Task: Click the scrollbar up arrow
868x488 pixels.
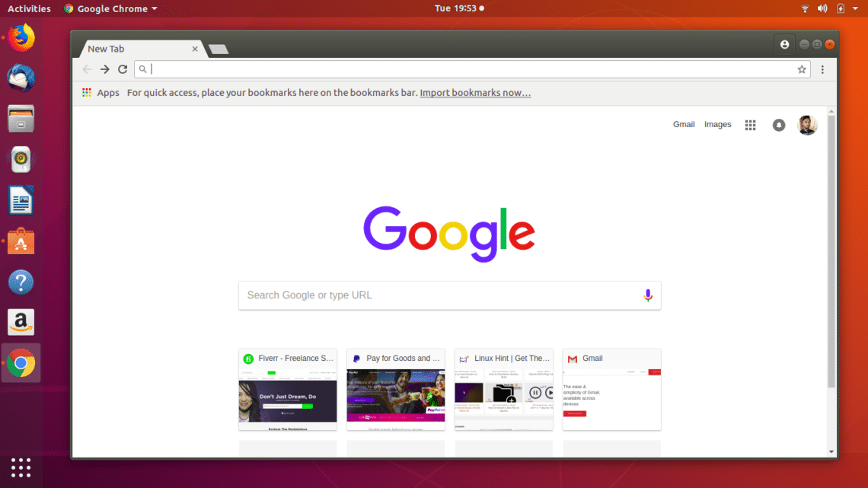Action: tap(831, 111)
